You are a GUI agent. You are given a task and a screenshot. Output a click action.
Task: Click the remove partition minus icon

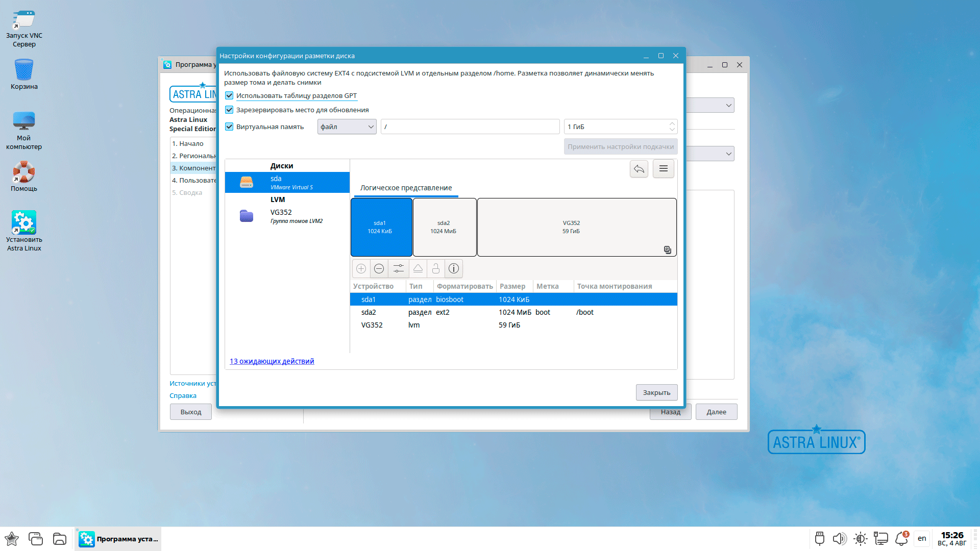(x=379, y=268)
